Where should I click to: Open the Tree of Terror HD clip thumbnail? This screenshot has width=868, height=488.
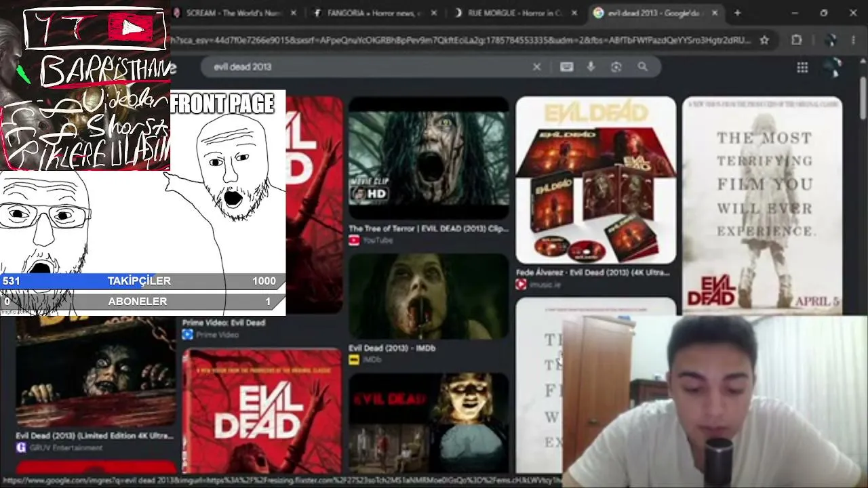[x=429, y=158]
